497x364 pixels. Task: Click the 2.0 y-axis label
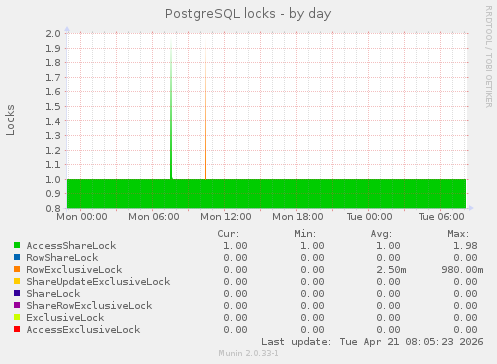53,33
